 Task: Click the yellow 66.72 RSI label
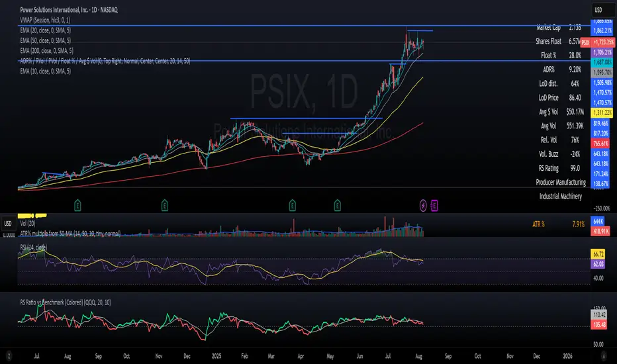(x=598, y=254)
